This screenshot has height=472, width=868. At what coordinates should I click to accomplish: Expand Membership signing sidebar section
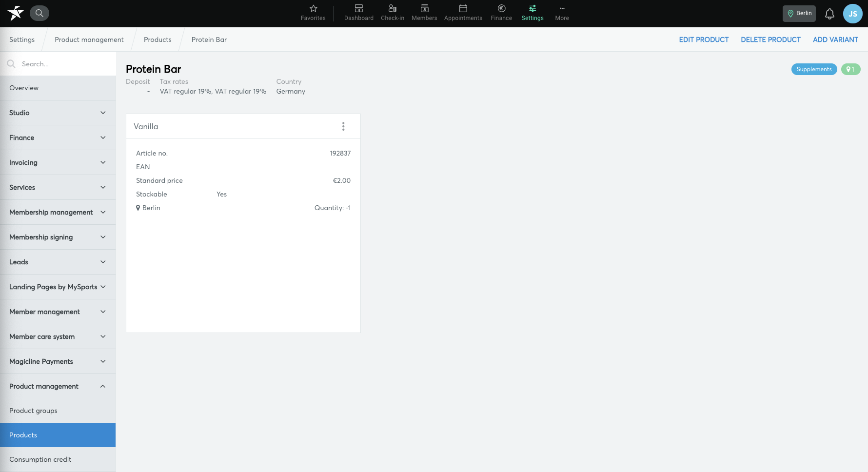58,237
